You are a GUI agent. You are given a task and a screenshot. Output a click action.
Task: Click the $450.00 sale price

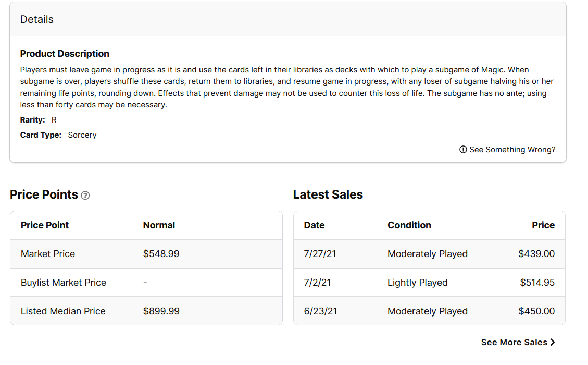[x=536, y=311]
